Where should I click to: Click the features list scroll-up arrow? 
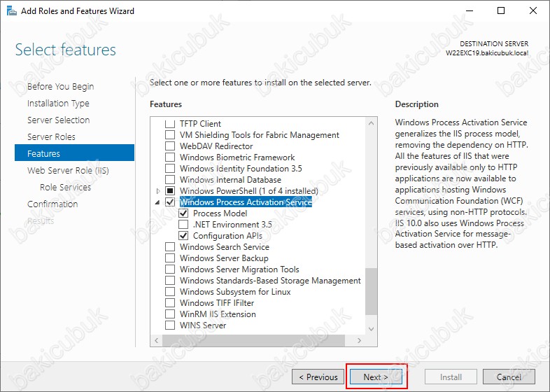tap(371, 123)
